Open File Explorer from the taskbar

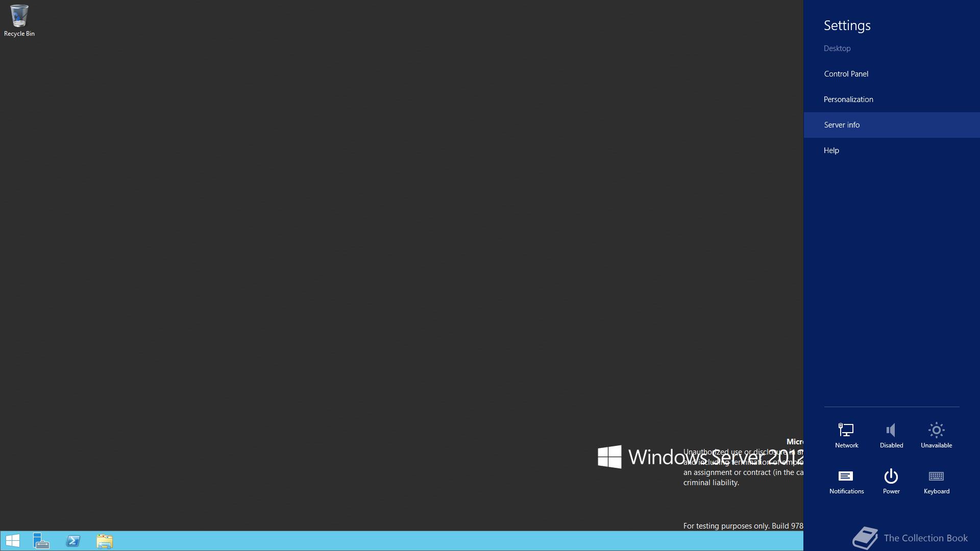click(x=105, y=541)
